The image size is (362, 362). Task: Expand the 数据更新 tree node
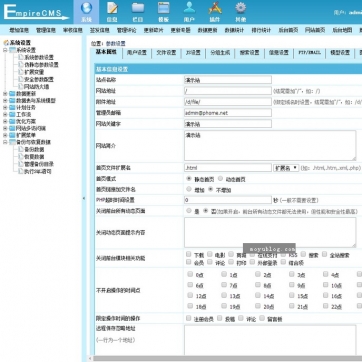(5, 94)
